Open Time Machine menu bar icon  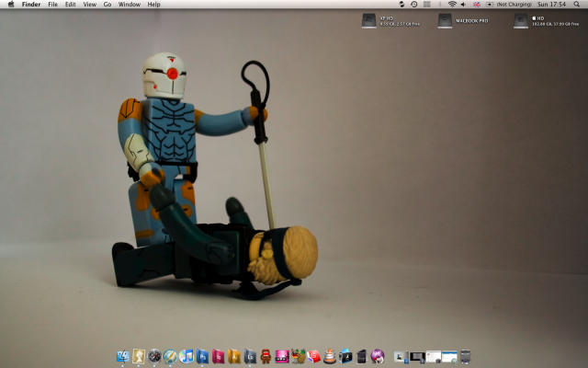[414, 4]
